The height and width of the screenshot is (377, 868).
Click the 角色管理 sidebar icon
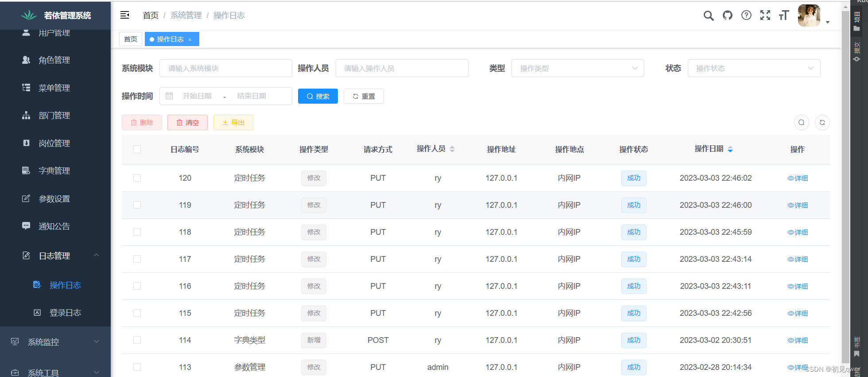pos(26,60)
